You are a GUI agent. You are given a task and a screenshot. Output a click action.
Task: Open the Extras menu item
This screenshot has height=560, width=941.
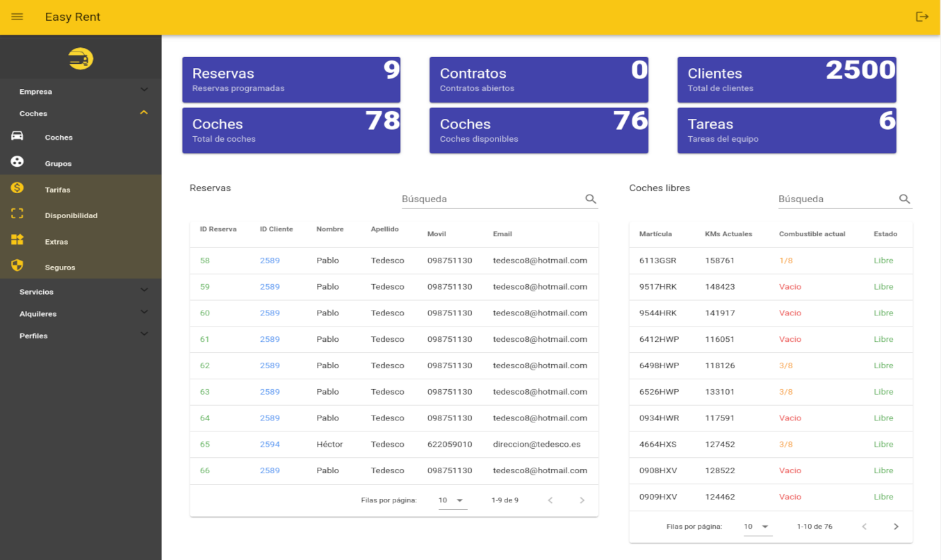pyautogui.click(x=81, y=241)
